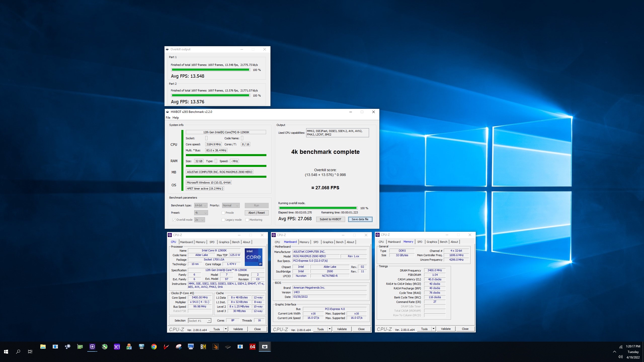Viewport: 644px width, 362px height.
Task: Open the red 64 AIDA64 taskbar icon
Action: pos(253,347)
